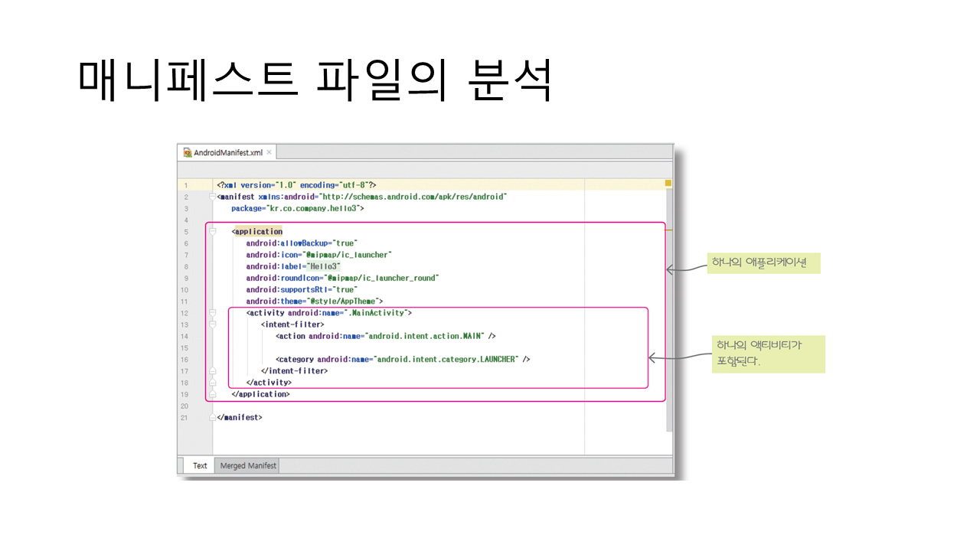Image resolution: width=980 pixels, height=551 pixels.
Task: Click fold end marker at line 17
Action: 214,371
